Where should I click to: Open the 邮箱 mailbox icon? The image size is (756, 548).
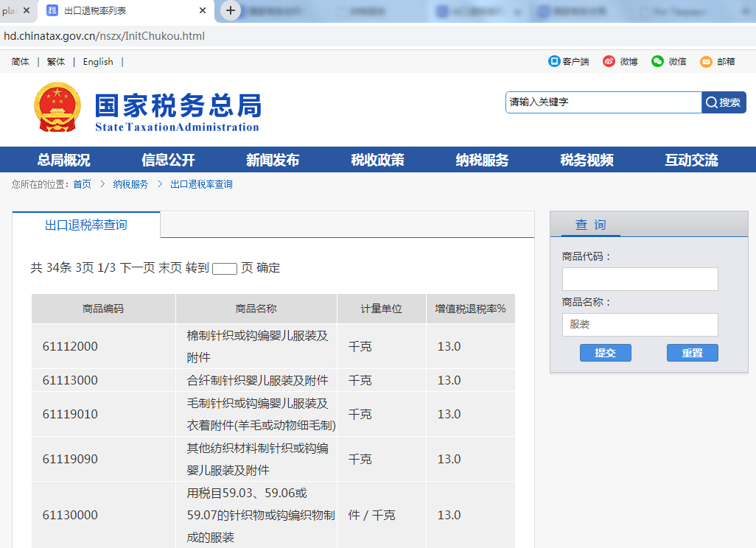click(707, 62)
